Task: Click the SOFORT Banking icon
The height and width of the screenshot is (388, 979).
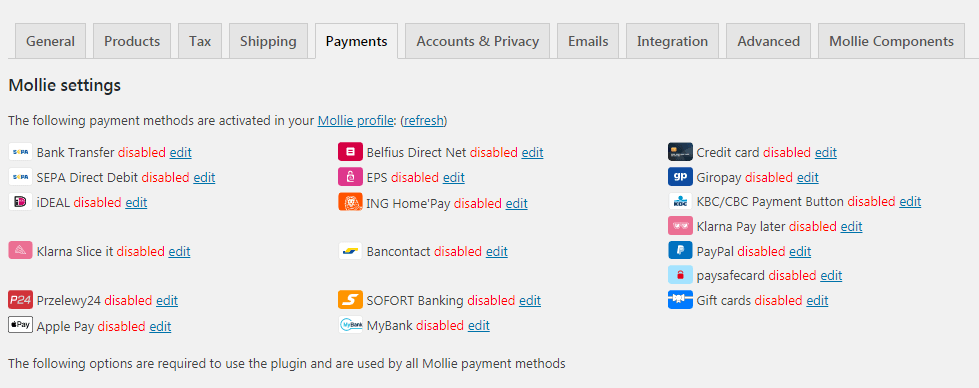Action: [x=350, y=300]
